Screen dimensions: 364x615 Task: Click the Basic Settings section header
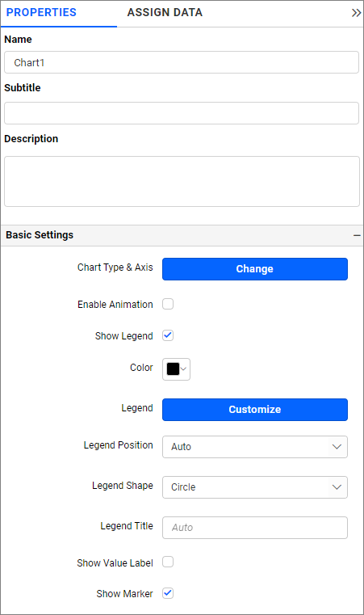(x=182, y=235)
